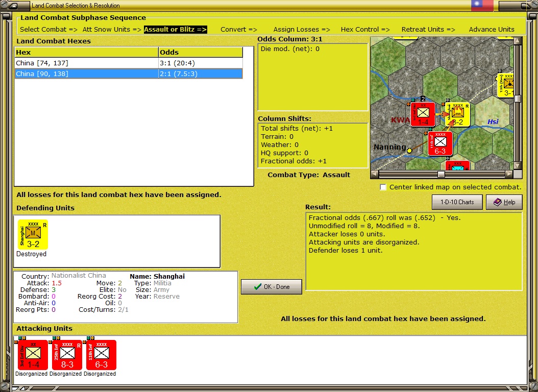Click the Nanning city dot on the map
Screen dimensions: 538x392
click(x=409, y=150)
